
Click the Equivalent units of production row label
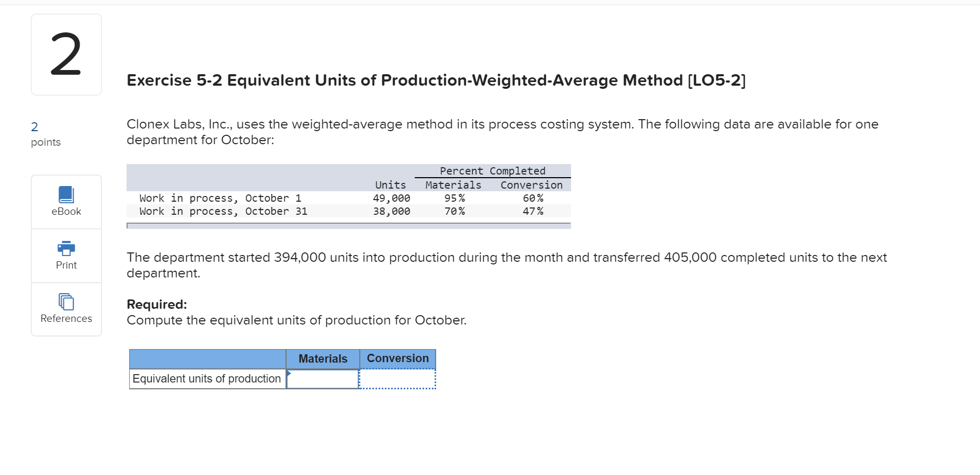coord(207,379)
